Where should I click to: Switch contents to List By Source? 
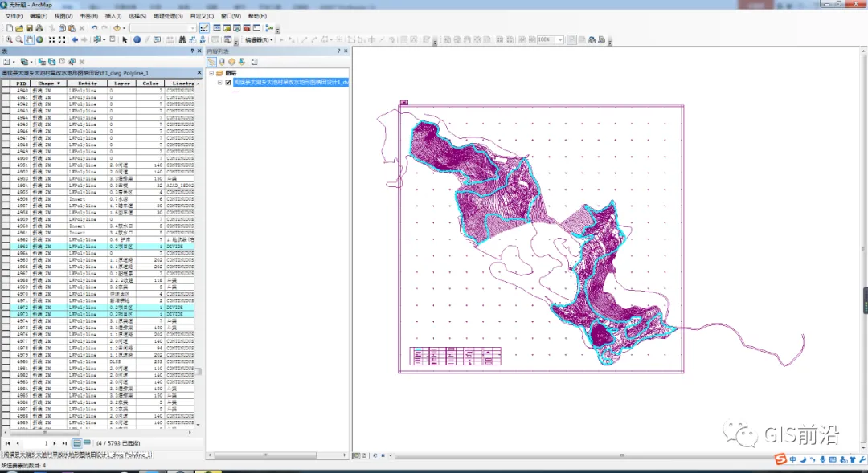click(x=222, y=62)
